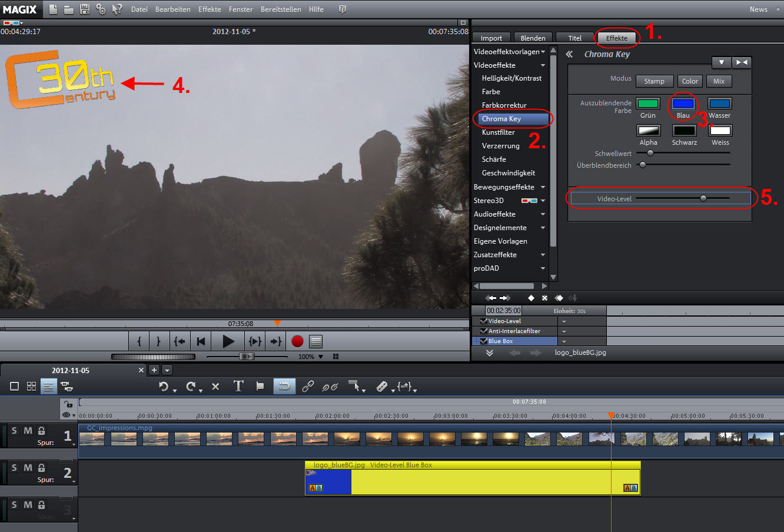Select the title text (T) tool
This screenshot has width=784, height=532.
(x=238, y=386)
